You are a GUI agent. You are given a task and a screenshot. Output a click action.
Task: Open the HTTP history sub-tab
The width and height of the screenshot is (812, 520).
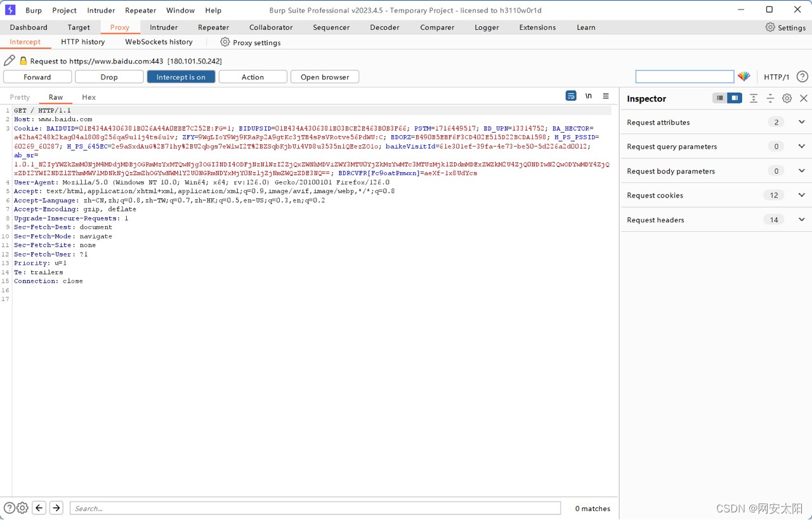coord(83,42)
